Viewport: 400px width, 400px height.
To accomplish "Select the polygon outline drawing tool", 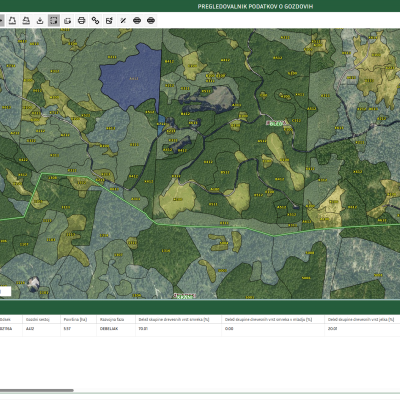I will tap(12, 21).
